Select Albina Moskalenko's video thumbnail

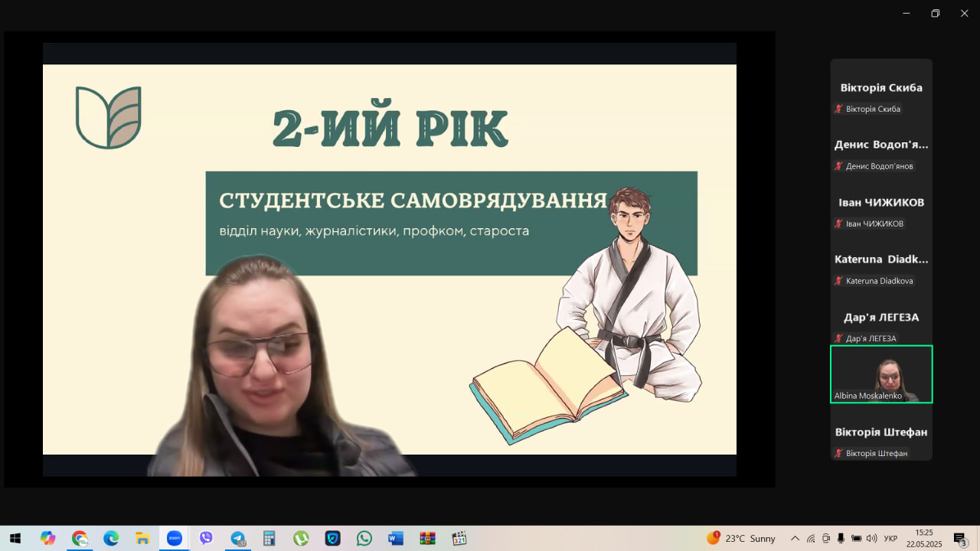tap(881, 374)
